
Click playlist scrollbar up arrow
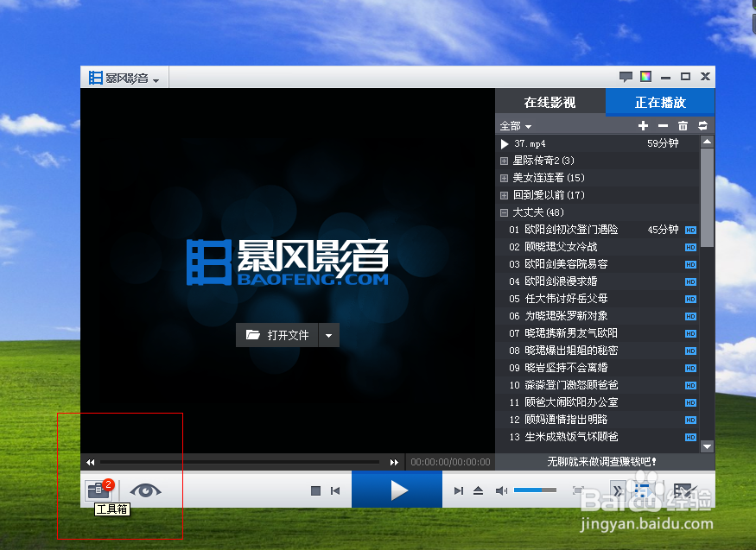pos(707,142)
